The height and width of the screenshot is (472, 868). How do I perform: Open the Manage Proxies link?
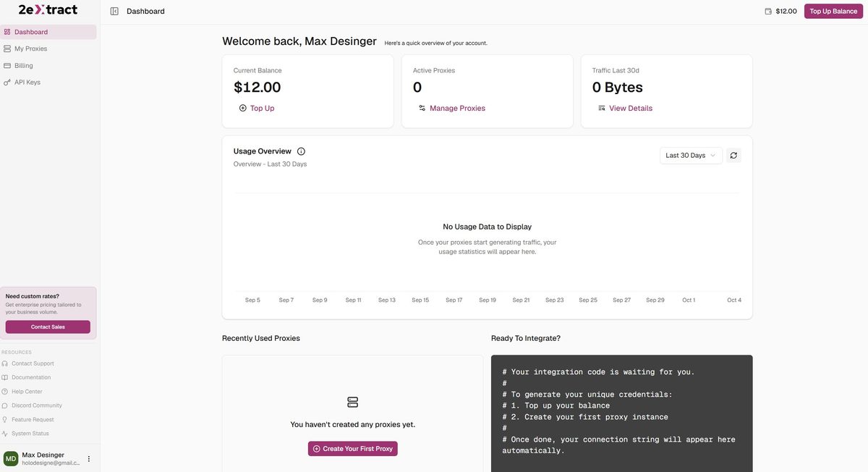452,108
